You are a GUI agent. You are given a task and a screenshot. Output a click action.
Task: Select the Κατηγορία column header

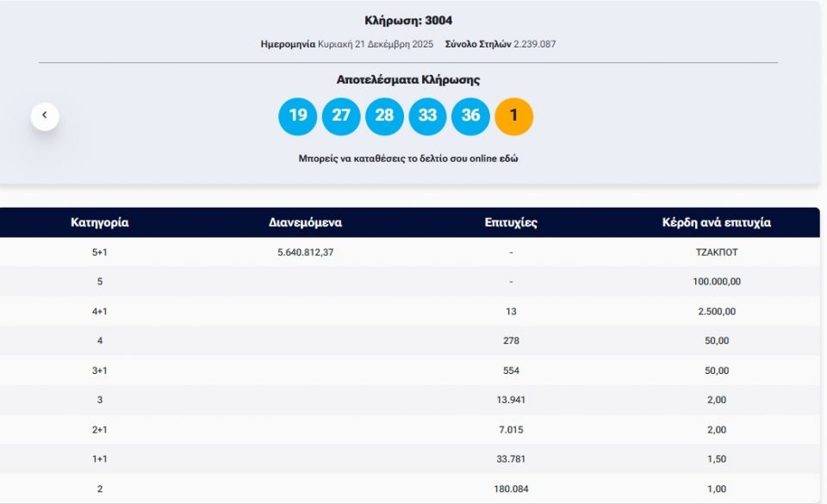99,221
